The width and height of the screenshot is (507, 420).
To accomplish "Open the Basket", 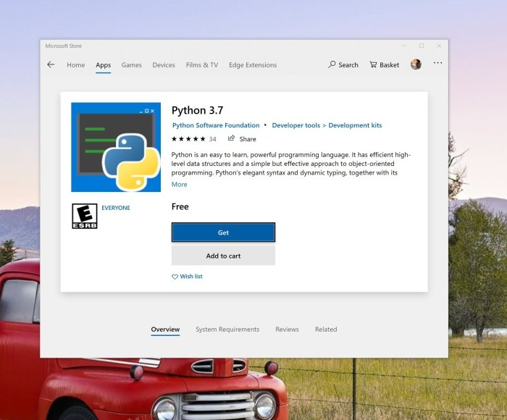I will coord(384,64).
